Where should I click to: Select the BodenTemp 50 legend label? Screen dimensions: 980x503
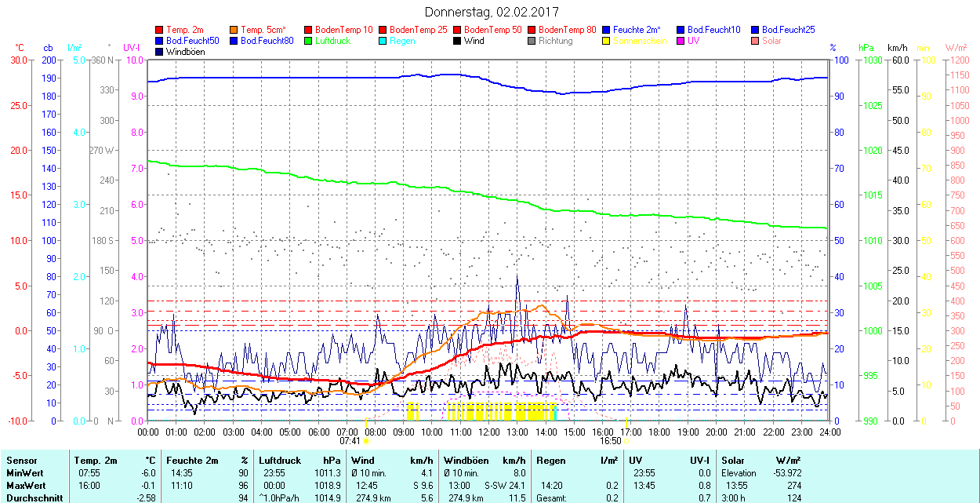493,30
